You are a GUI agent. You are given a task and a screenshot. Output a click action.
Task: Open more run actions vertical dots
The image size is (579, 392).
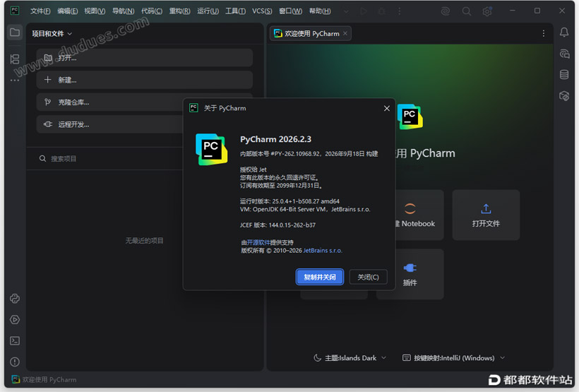click(x=399, y=11)
